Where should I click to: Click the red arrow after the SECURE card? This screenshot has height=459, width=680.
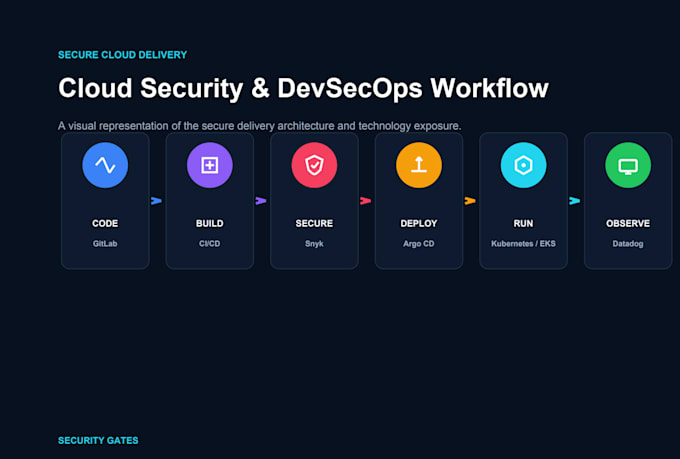point(365,200)
